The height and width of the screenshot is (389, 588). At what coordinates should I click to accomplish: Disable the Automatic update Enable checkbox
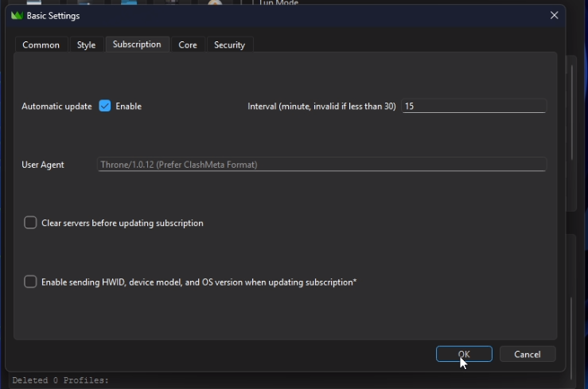(x=105, y=107)
